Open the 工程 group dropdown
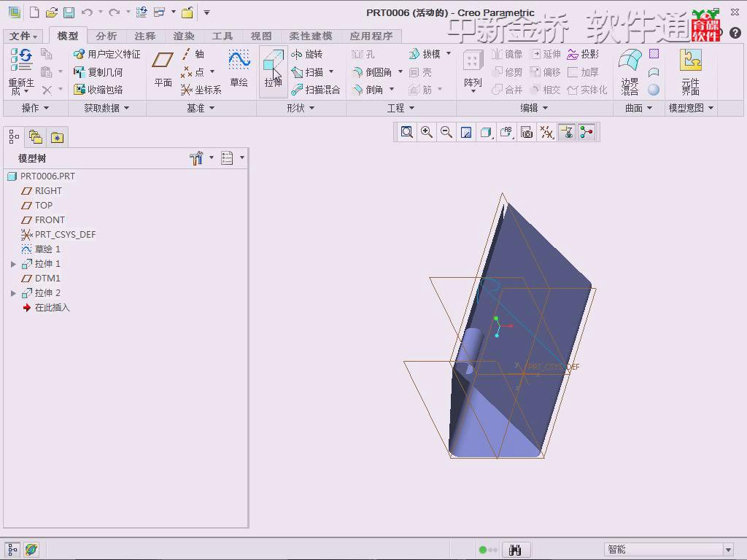The height and width of the screenshot is (560, 747). point(400,108)
